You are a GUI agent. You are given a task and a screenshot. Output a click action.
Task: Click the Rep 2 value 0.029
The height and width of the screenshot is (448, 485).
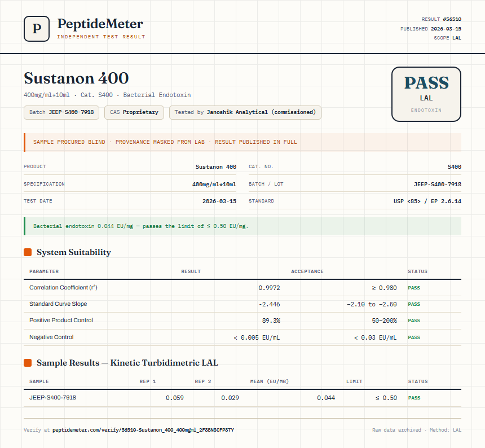230,398
